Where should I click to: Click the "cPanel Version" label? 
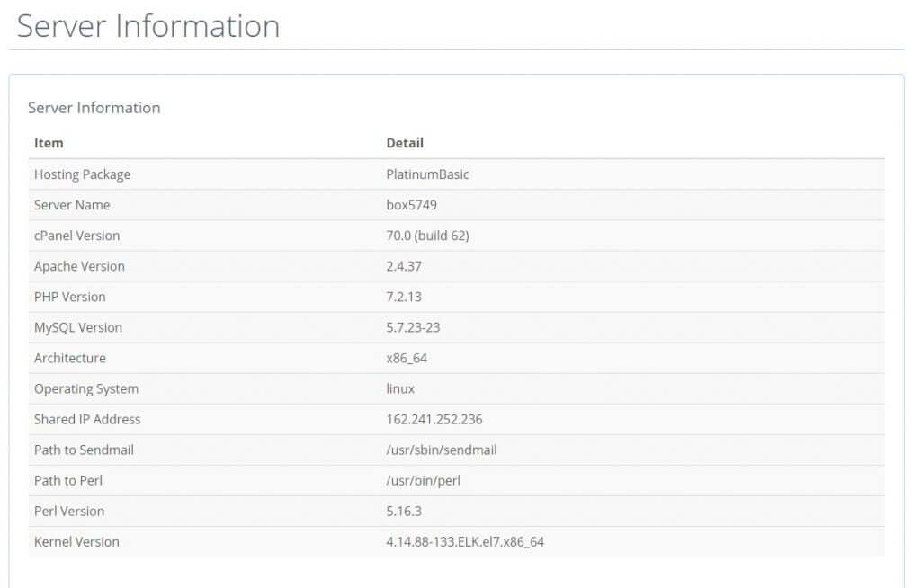coord(77,236)
